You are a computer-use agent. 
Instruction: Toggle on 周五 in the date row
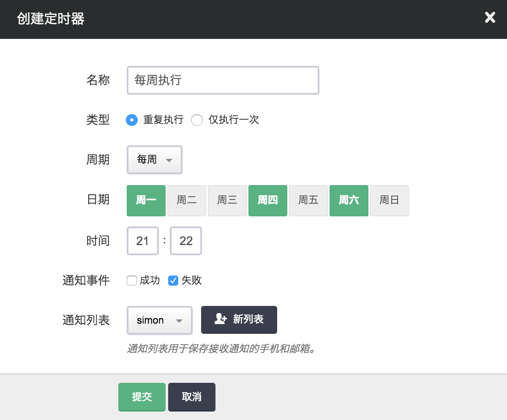pyautogui.click(x=308, y=200)
